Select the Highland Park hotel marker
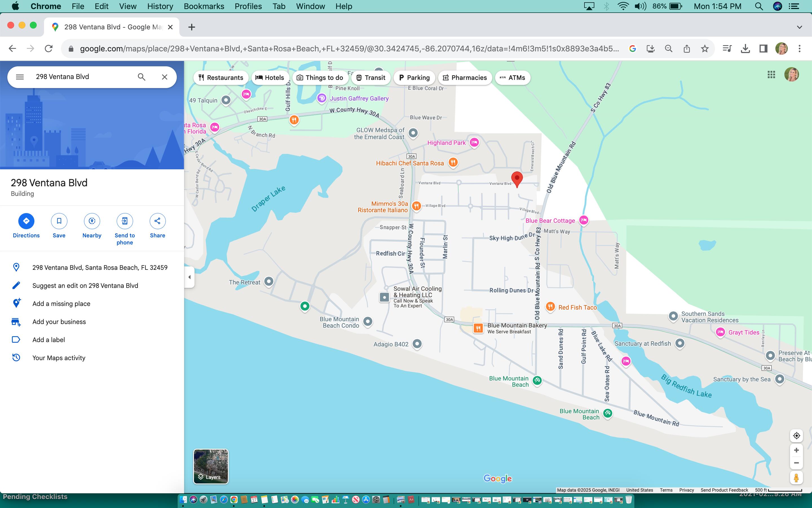812x508 pixels. 474,143
